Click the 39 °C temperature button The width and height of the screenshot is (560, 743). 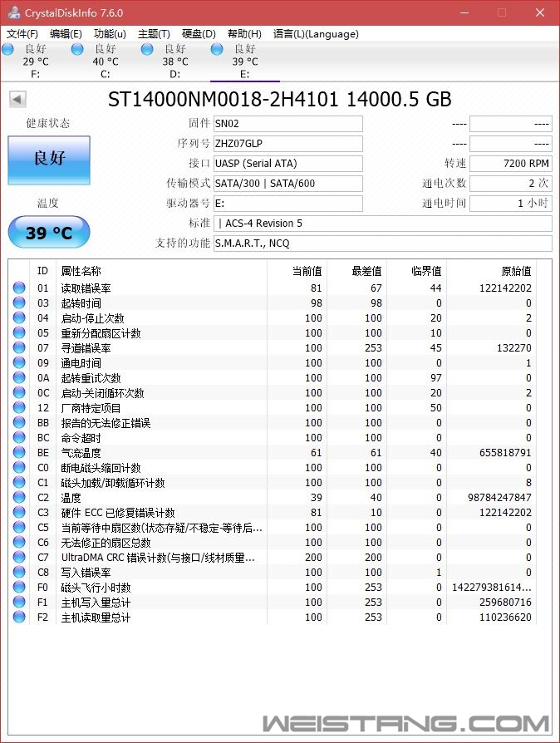click(49, 232)
